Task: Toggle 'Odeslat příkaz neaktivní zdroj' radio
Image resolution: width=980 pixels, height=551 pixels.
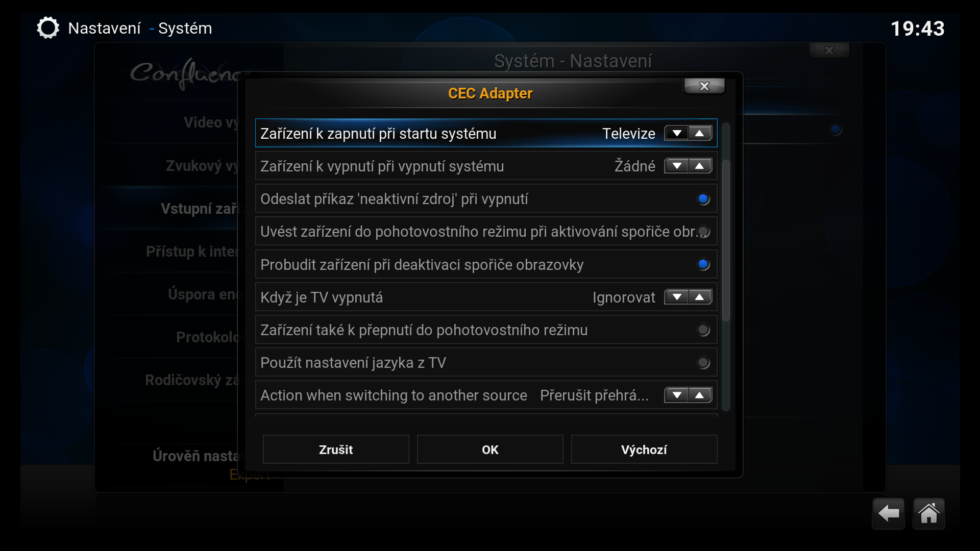Action: [703, 199]
